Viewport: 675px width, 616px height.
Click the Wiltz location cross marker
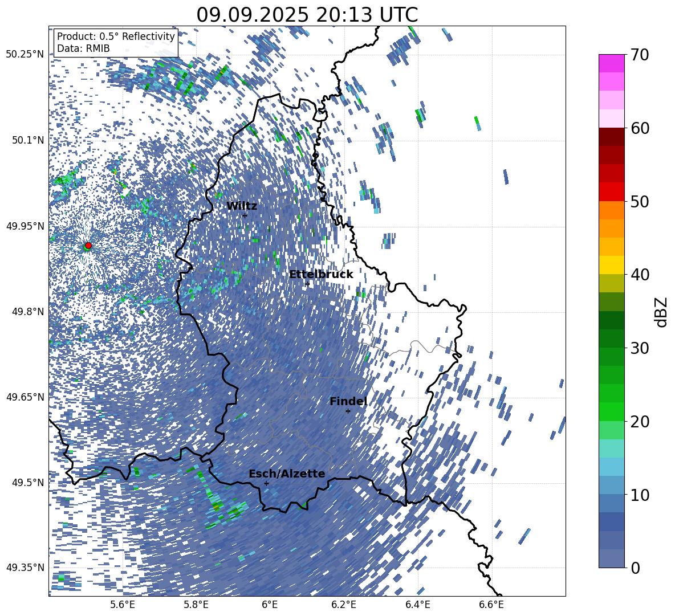point(245,215)
